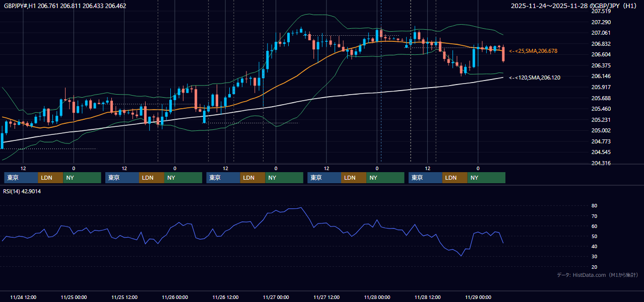Click the leftmost LDN session block

(x=51, y=178)
